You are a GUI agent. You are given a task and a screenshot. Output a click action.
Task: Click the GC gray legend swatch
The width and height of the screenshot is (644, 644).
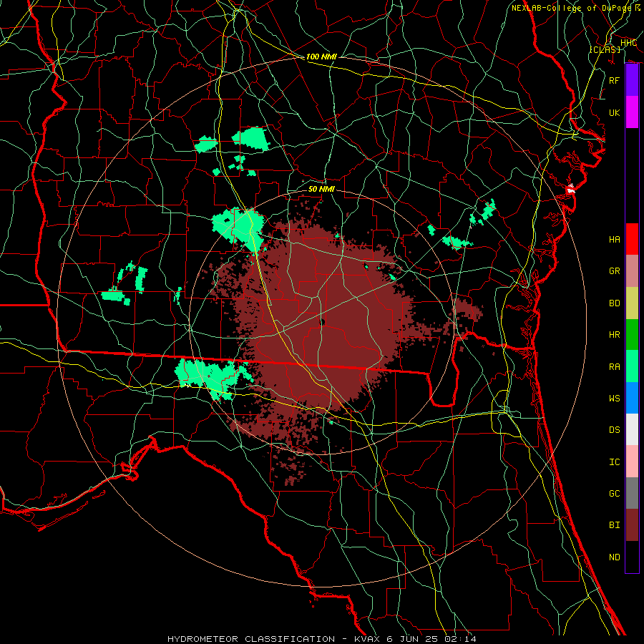(632, 493)
